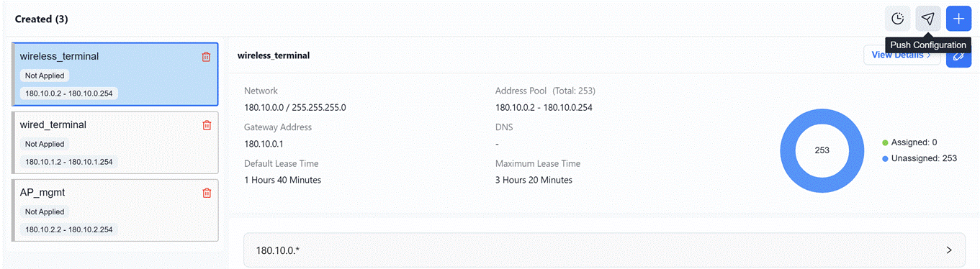
Task: Click the Push Configuration paper-plane icon
Action: point(928,19)
